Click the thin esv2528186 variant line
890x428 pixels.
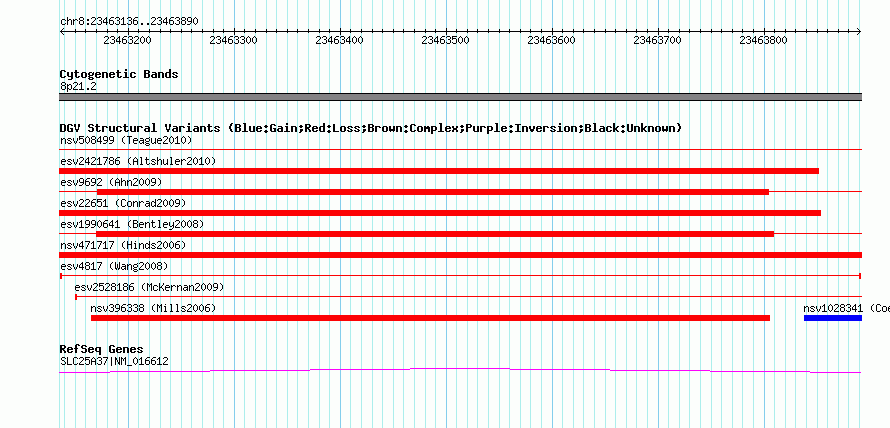coord(469,296)
